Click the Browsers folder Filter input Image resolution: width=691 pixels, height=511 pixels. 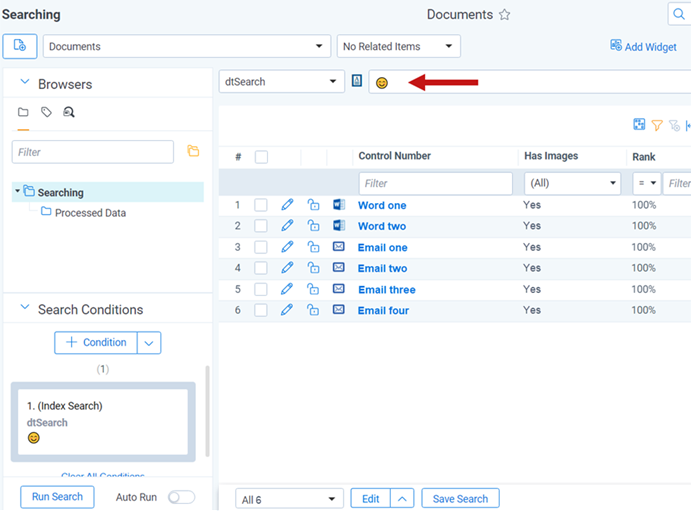[x=93, y=152]
